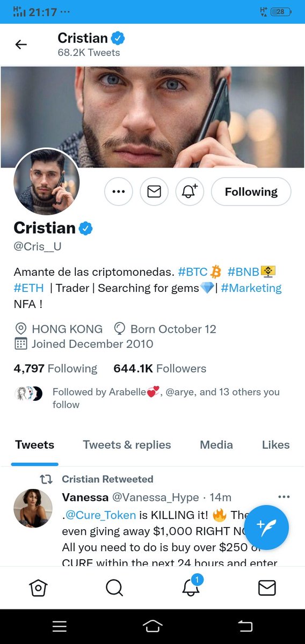305x644 pixels.
Task: Open Messages from the bottom navigation bar
Action: pyautogui.click(x=267, y=588)
